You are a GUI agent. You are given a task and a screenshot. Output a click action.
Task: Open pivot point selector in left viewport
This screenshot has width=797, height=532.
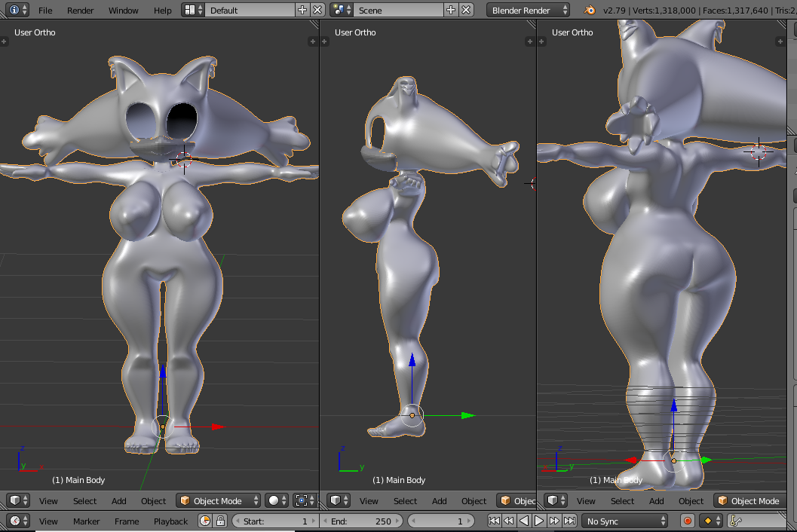305,500
